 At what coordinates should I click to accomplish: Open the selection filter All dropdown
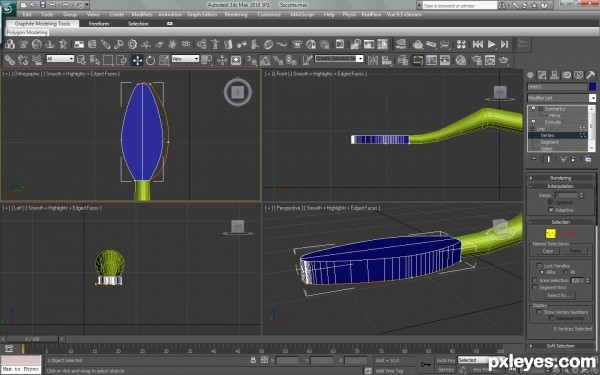[60, 59]
